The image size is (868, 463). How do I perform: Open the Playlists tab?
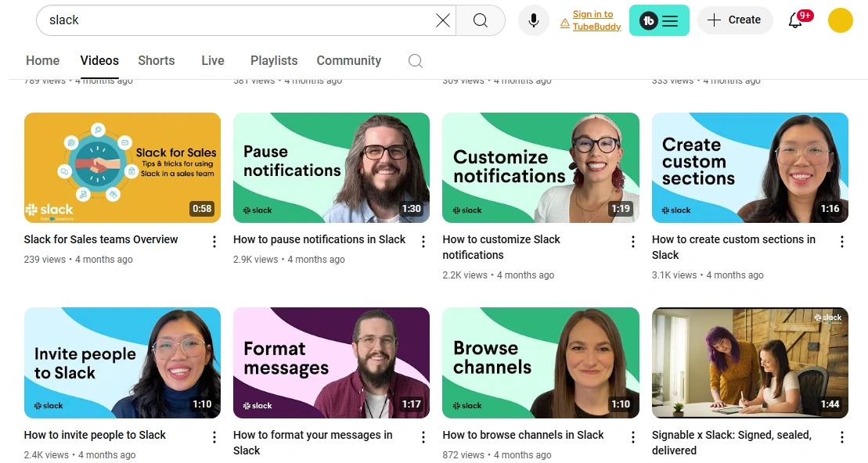point(274,61)
